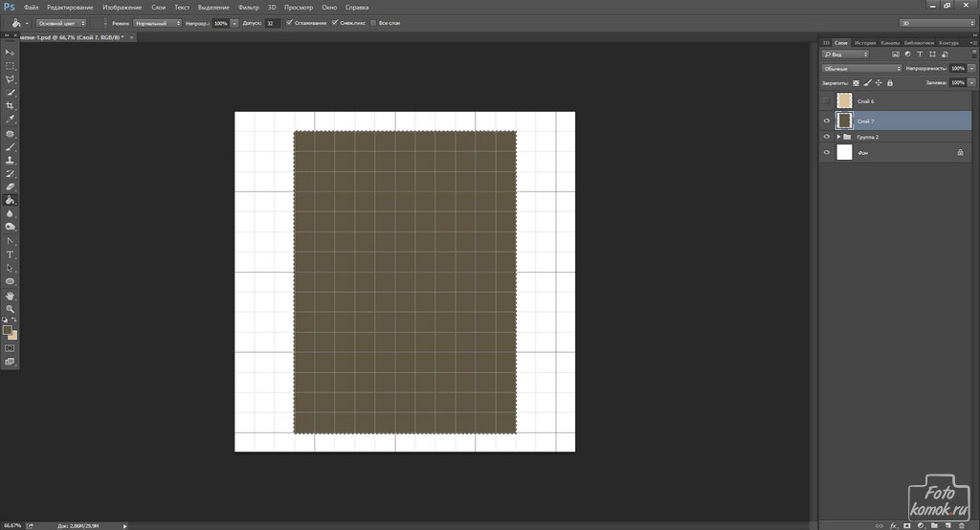The height and width of the screenshot is (530, 980).
Task: Select the Crop tool in toolbar
Action: [x=11, y=105]
